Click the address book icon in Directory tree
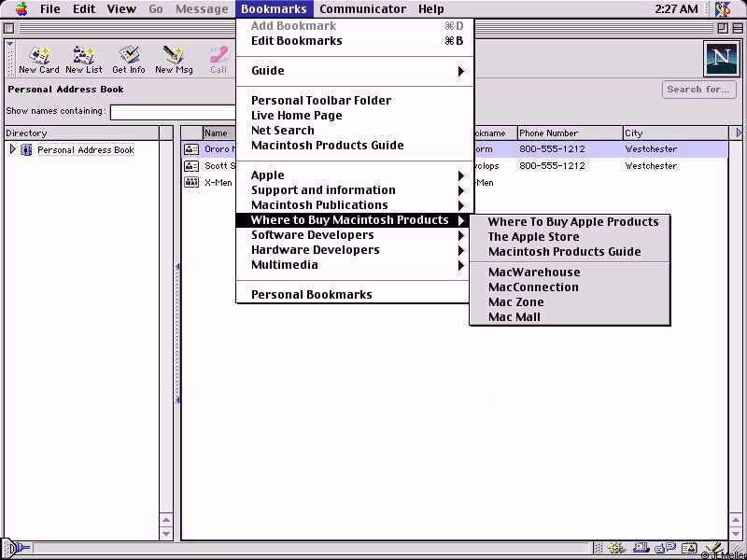The width and height of the screenshot is (747, 560). tap(27, 150)
